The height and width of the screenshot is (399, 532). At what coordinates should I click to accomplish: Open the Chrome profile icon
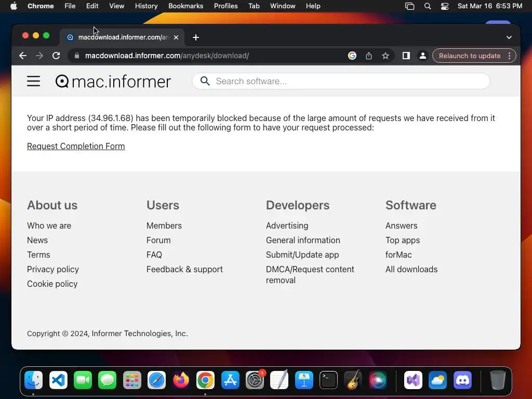click(x=423, y=56)
